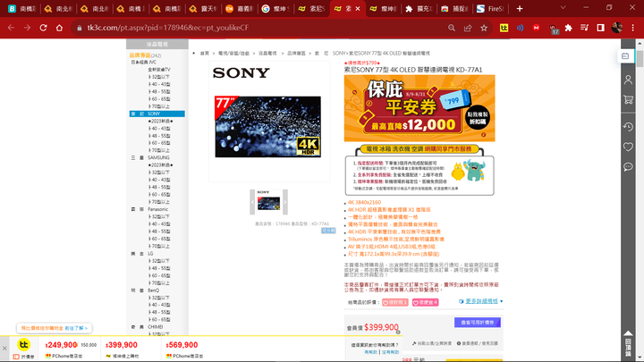Open the yellow price-compare extension
This screenshot has height=362, width=644.
click(x=504, y=28)
